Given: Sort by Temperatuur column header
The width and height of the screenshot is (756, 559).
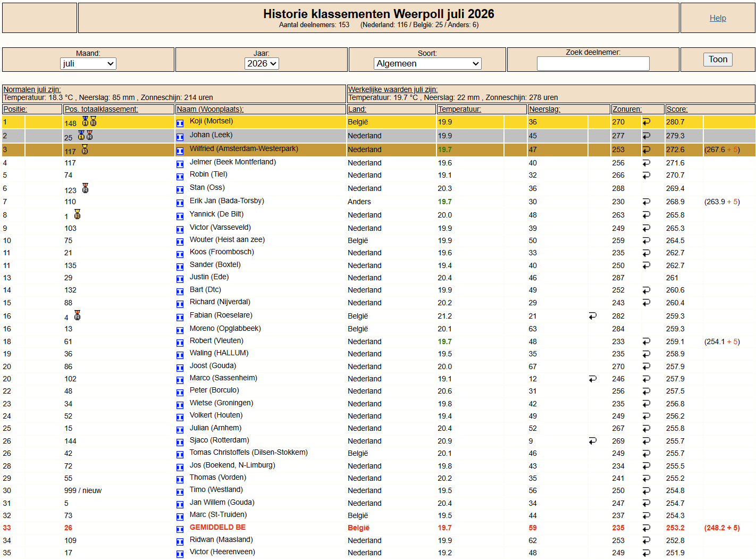Looking at the screenshot, I should click(459, 109).
